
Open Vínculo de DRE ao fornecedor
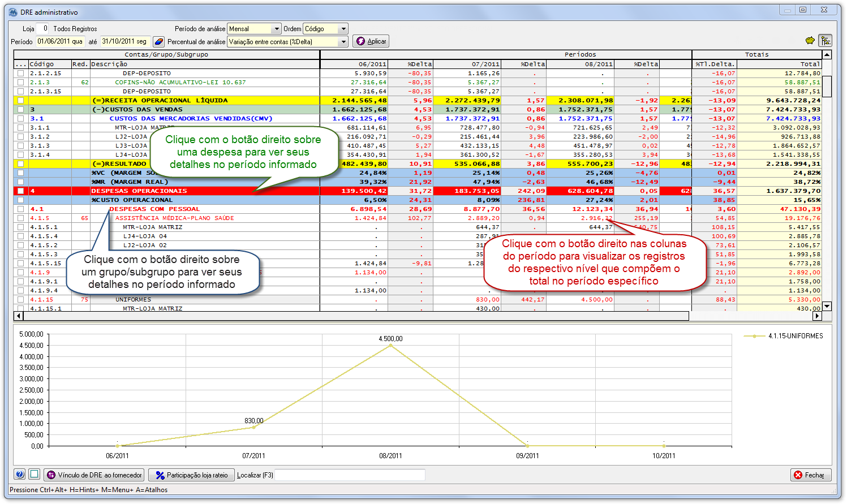pyautogui.click(x=94, y=475)
